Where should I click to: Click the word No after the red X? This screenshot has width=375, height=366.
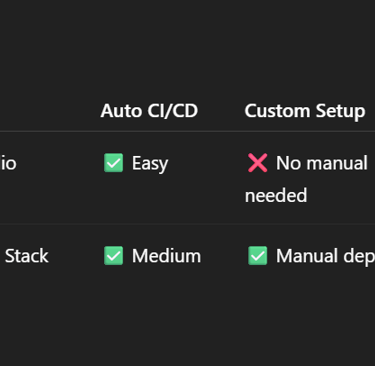point(289,163)
